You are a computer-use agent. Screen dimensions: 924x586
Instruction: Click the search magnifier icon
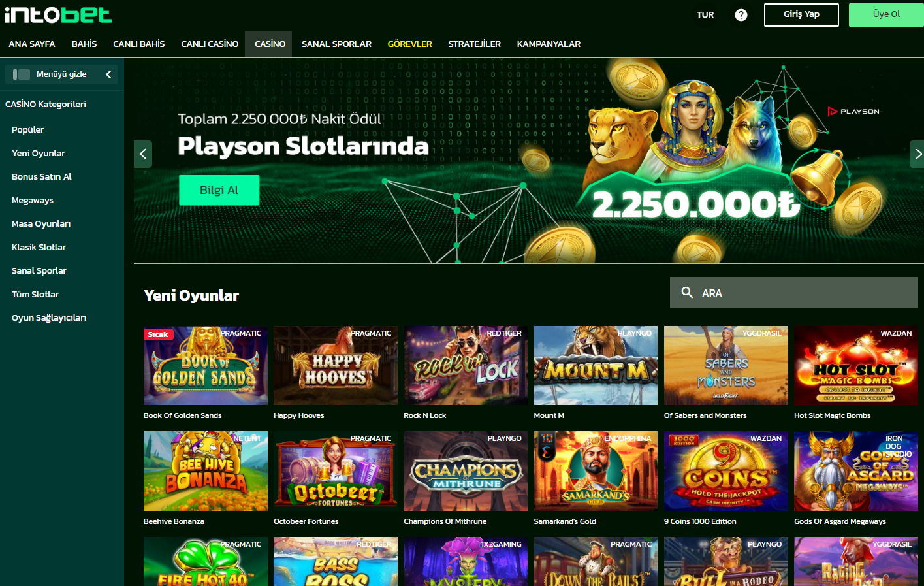click(x=687, y=293)
